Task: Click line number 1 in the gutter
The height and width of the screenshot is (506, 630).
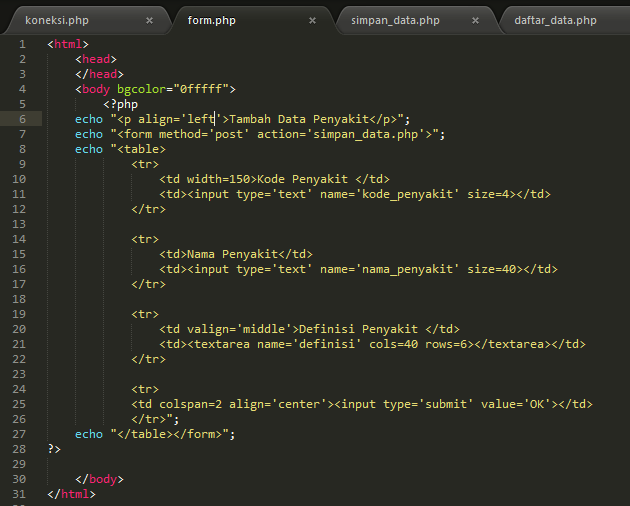Action: (x=22, y=44)
